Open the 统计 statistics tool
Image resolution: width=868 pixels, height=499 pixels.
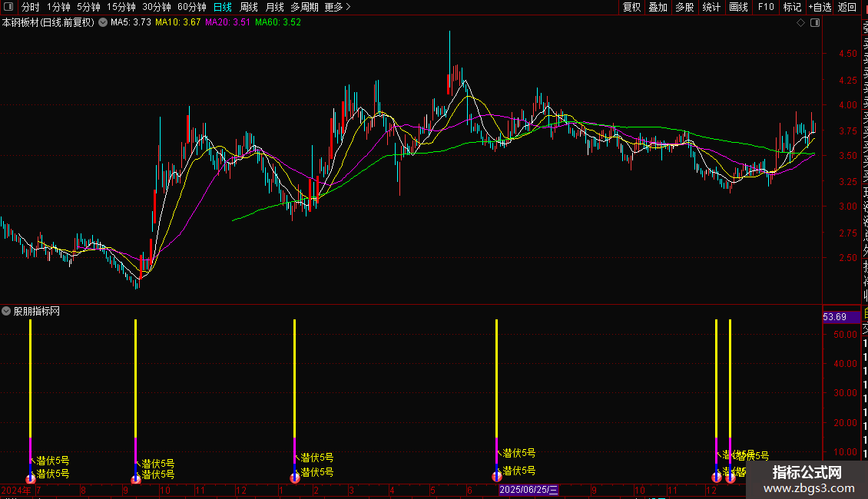711,7
